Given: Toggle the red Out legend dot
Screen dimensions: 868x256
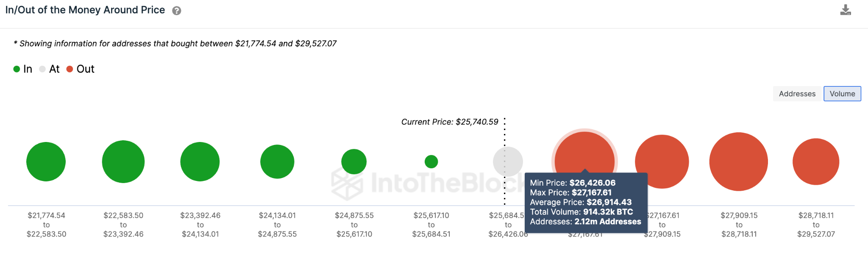Looking at the screenshot, I should [70, 69].
